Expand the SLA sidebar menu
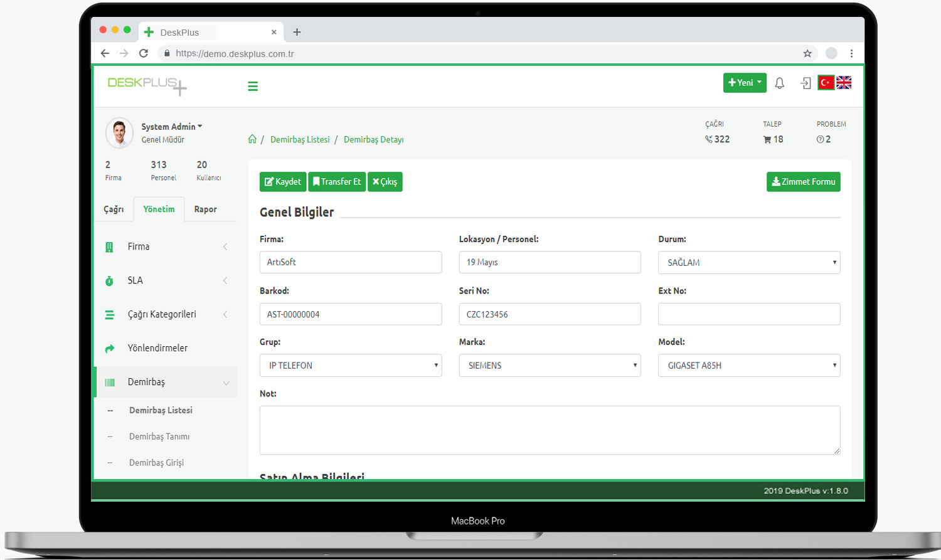This screenshot has width=941, height=560. [x=166, y=281]
